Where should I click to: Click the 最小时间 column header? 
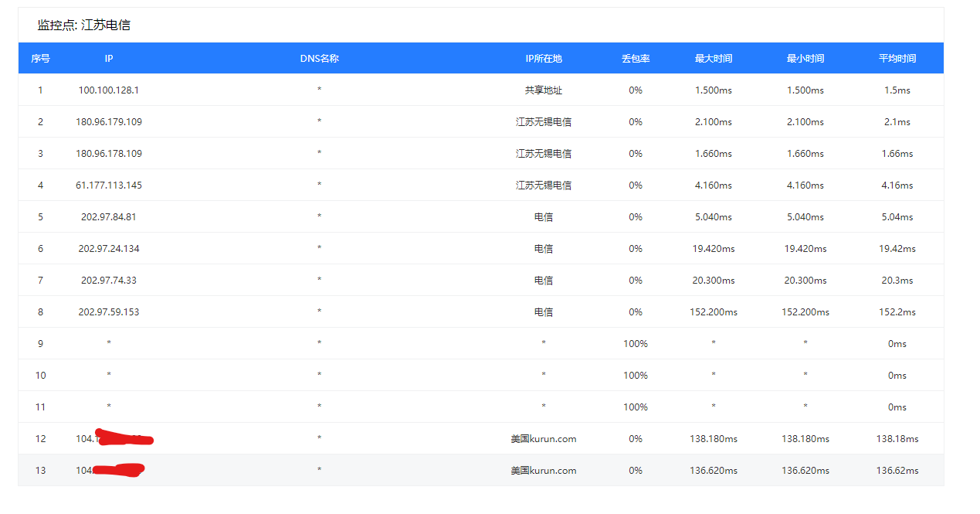(805, 59)
